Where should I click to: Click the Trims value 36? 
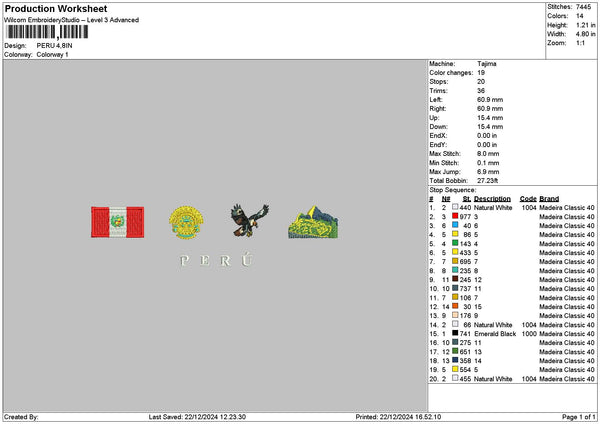pos(481,91)
